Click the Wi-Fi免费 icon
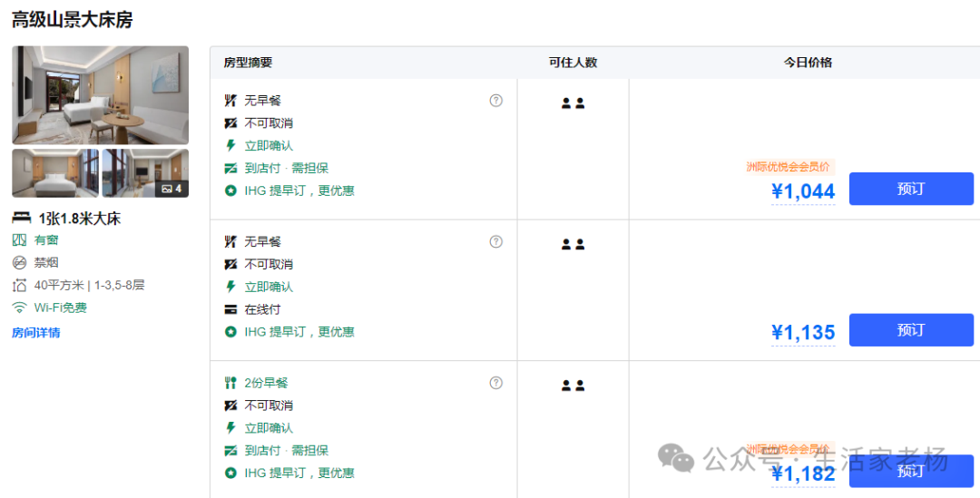Screen dimensions: 980x498 [x=20, y=308]
